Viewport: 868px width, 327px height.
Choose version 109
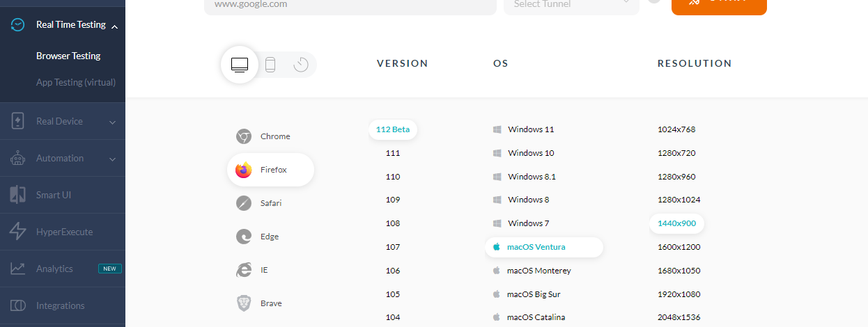393,200
